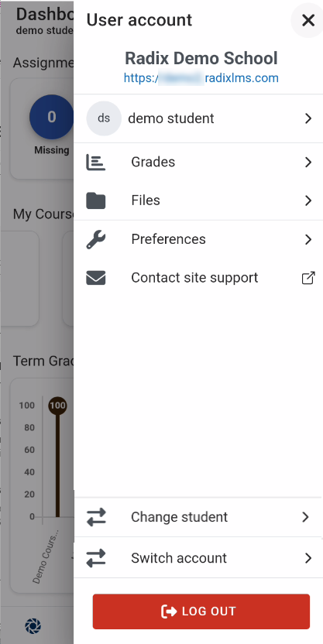Click the Files folder icon

click(96, 200)
